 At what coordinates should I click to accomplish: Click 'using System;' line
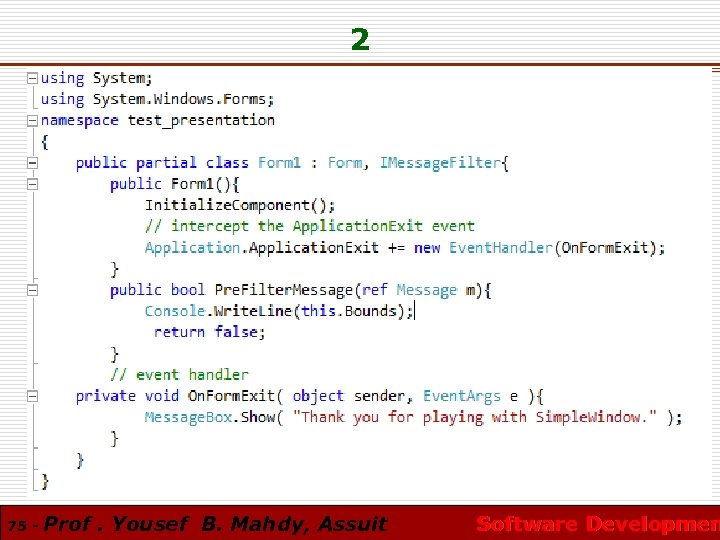point(96,79)
